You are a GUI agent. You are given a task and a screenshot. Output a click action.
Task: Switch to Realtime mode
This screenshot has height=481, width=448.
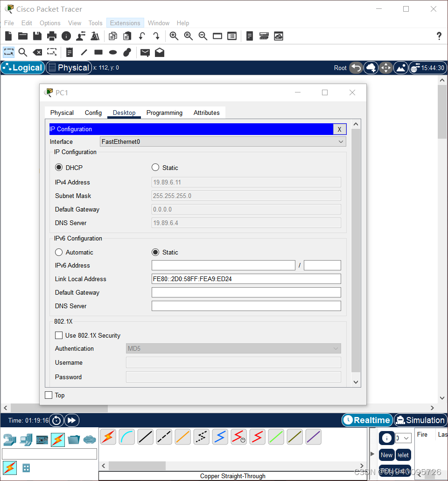(367, 420)
